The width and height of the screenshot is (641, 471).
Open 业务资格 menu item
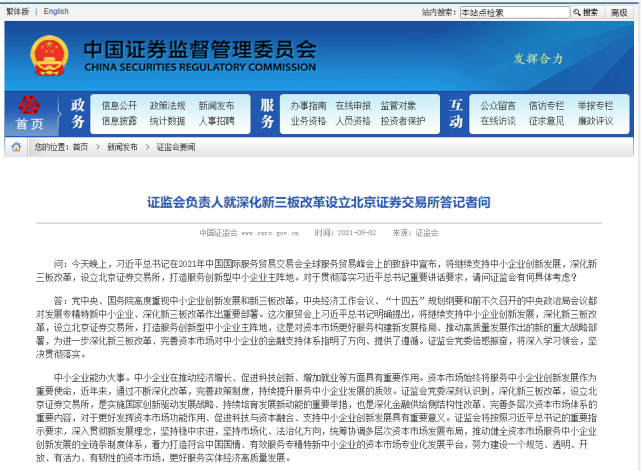(308, 121)
